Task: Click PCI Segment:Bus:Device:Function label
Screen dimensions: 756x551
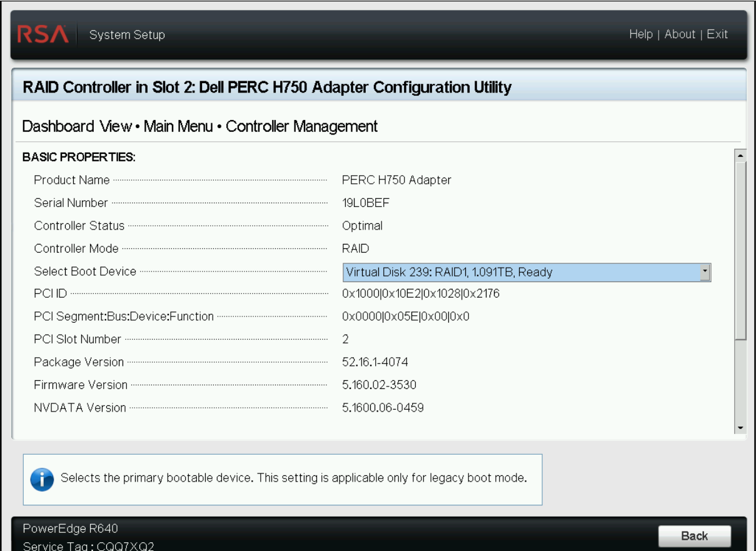Action: point(124,316)
